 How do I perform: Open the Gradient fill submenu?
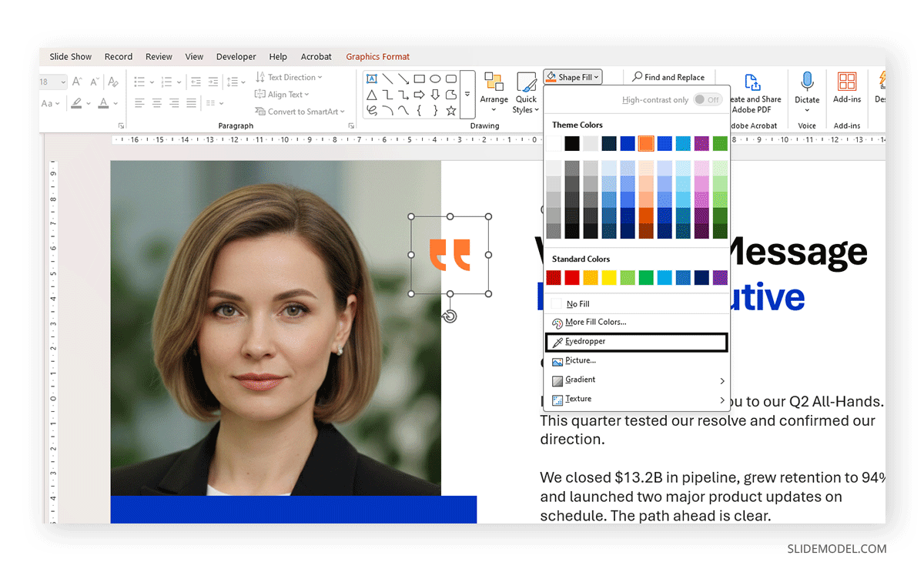point(636,380)
